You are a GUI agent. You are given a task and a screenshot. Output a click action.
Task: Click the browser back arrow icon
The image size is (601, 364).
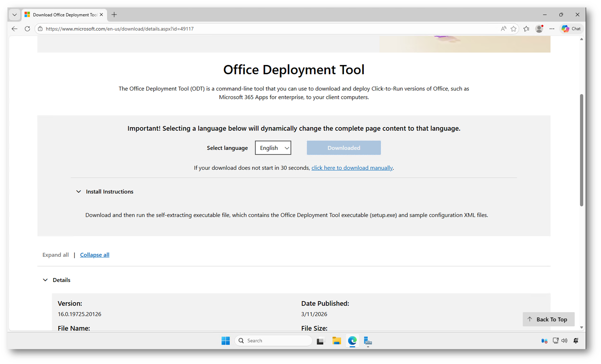click(x=15, y=29)
